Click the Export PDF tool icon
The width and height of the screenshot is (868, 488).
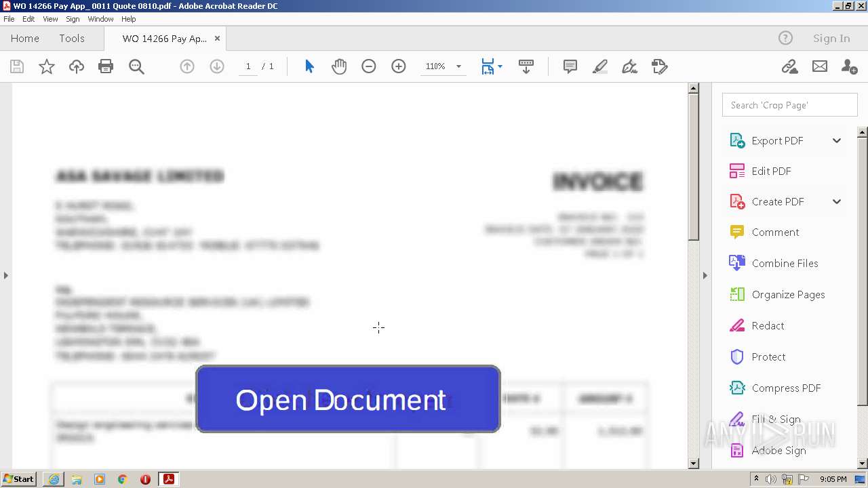pos(737,140)
